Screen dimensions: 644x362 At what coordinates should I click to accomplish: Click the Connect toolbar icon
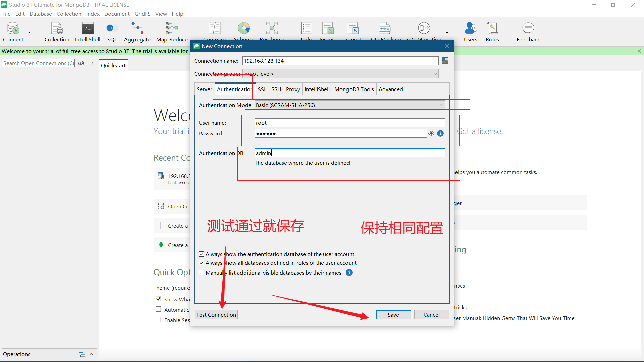coord(13,32)
